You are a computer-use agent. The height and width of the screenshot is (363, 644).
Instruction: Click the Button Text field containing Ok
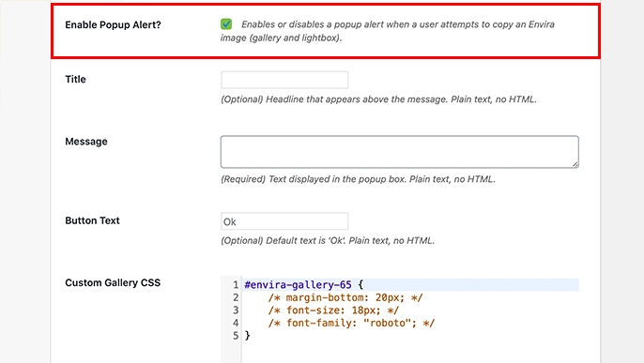pyautogui.click(x=284, y=221)
